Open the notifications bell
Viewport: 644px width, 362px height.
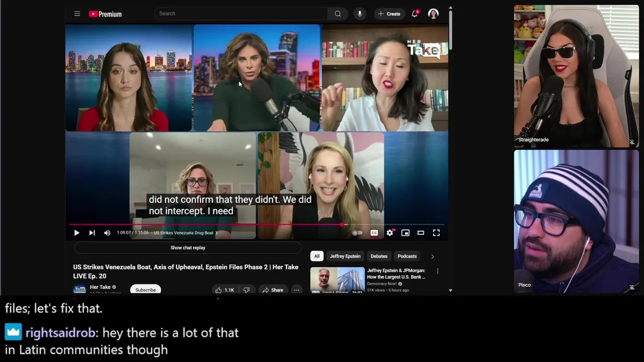(415, 14)
